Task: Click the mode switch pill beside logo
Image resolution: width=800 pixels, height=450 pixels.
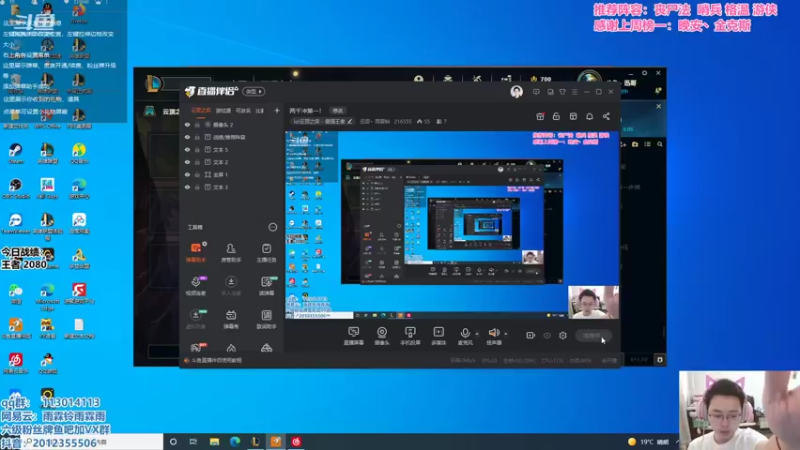Action: tap(254, 92)
